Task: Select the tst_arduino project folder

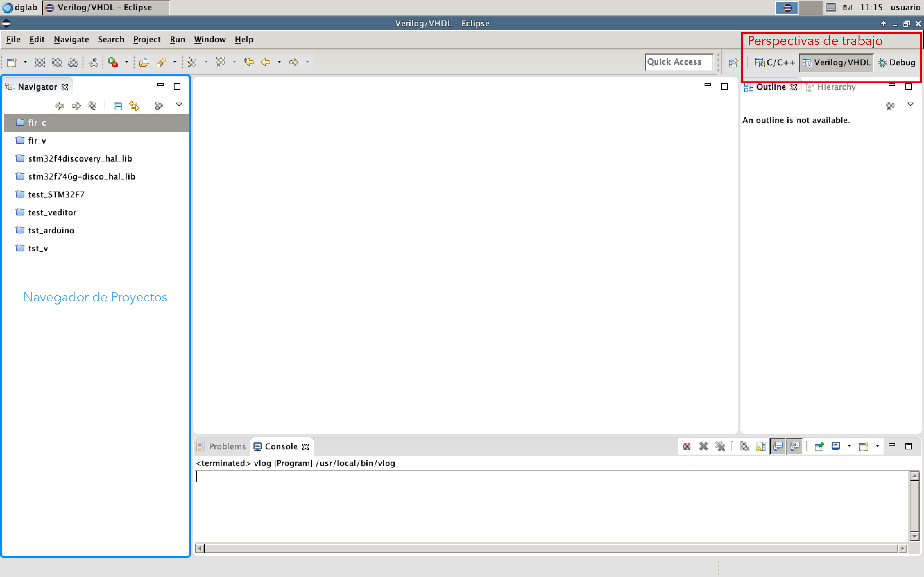Action: [x=51, y=230]
